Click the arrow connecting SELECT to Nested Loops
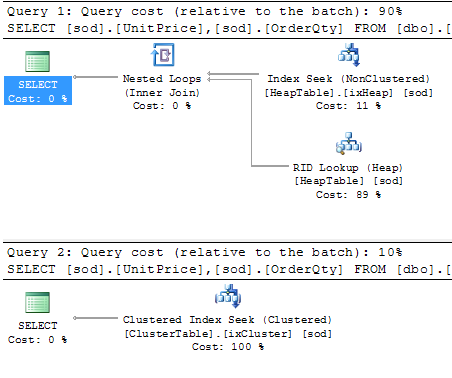452x378 pixels. pyautogui.click(x=96, y=77)
